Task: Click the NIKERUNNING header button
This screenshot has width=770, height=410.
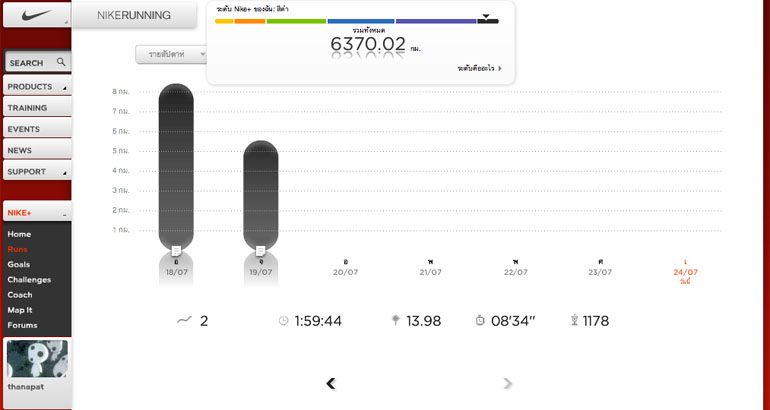Action: point(134,15)
